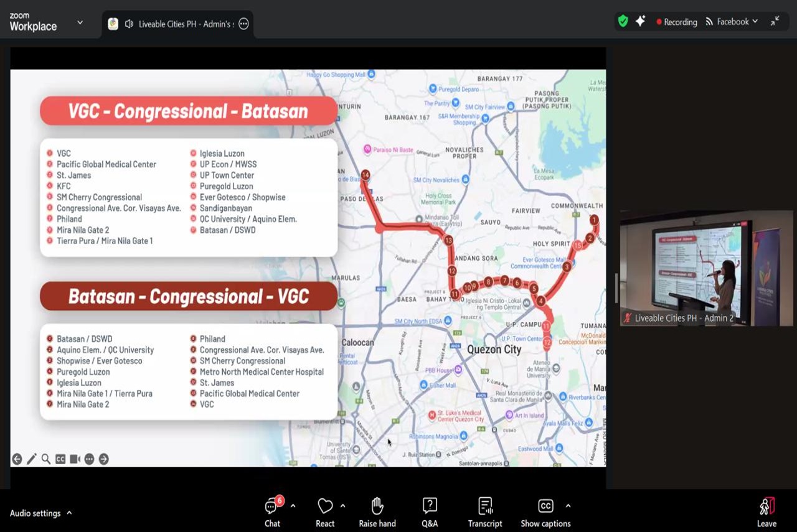Expand the captions options caret
This screenshot has height=532, width=797.
coord(568,506)
